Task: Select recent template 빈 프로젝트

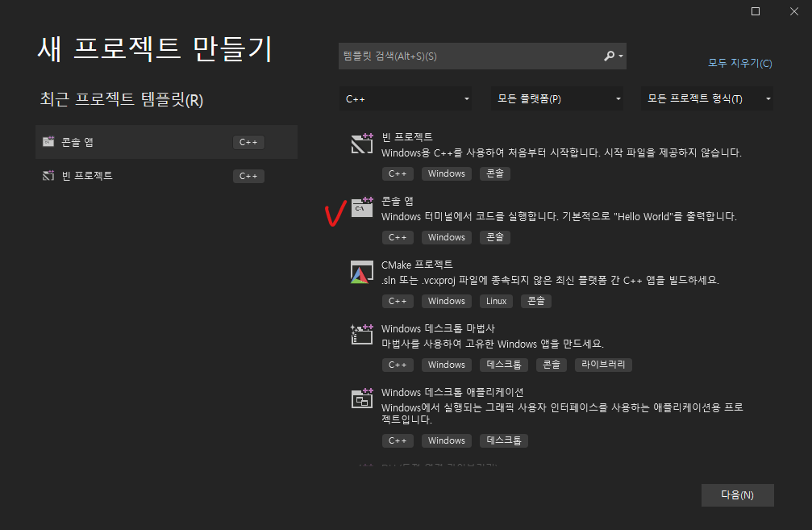Action: point(166,176)
